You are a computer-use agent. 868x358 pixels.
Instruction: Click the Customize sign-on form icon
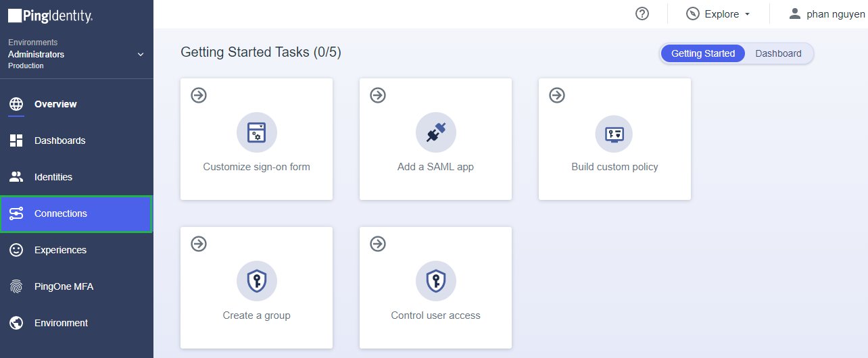[x=256, y=132]
